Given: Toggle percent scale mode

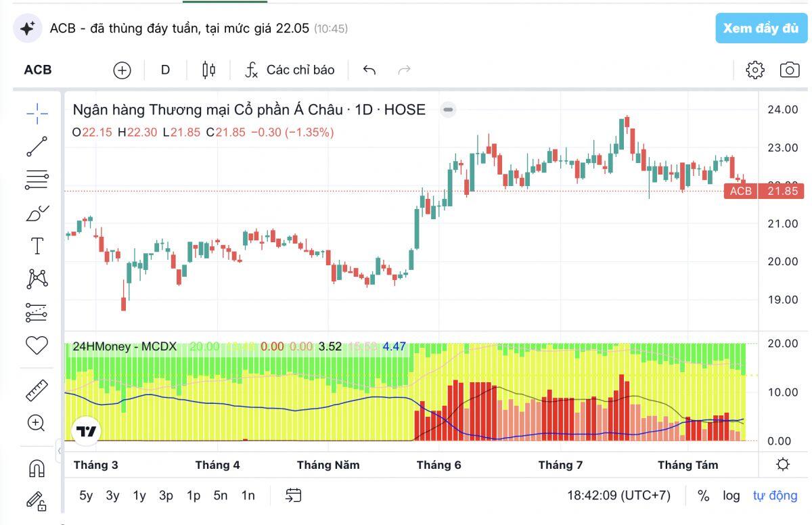Looking at the screenshot, I should 704,495.
